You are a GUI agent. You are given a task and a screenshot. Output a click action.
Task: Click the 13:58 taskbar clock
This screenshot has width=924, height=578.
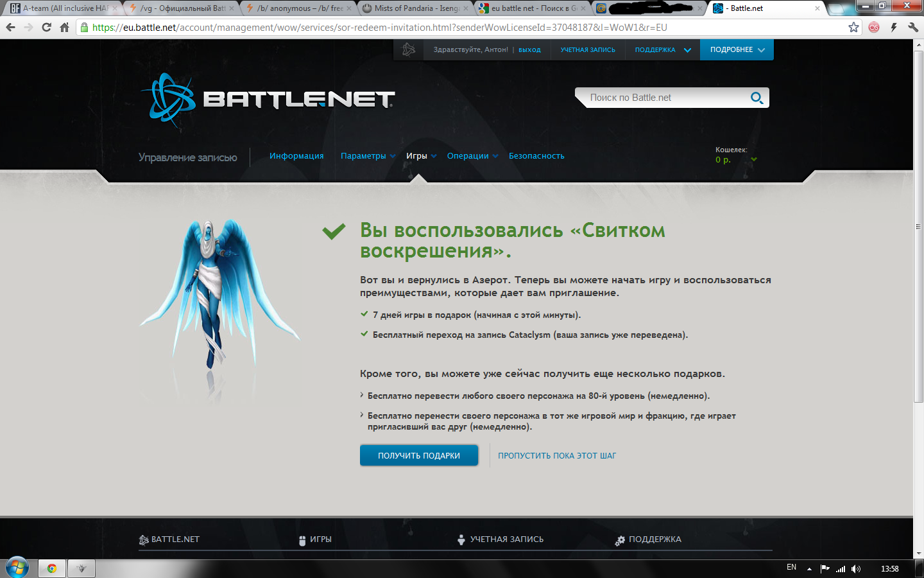click(889, 569)
